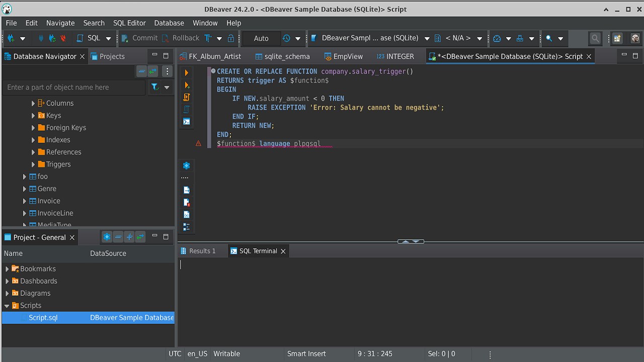This screenshot has height=362, width=644.
Task: Toggle the transaction lock icon in toolbar
Action: point(231,38)
